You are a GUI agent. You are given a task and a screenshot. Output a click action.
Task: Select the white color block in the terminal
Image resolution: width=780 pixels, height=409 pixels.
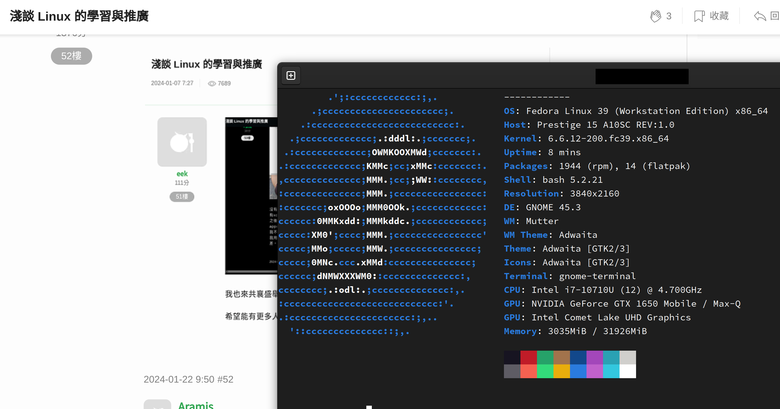628,371
